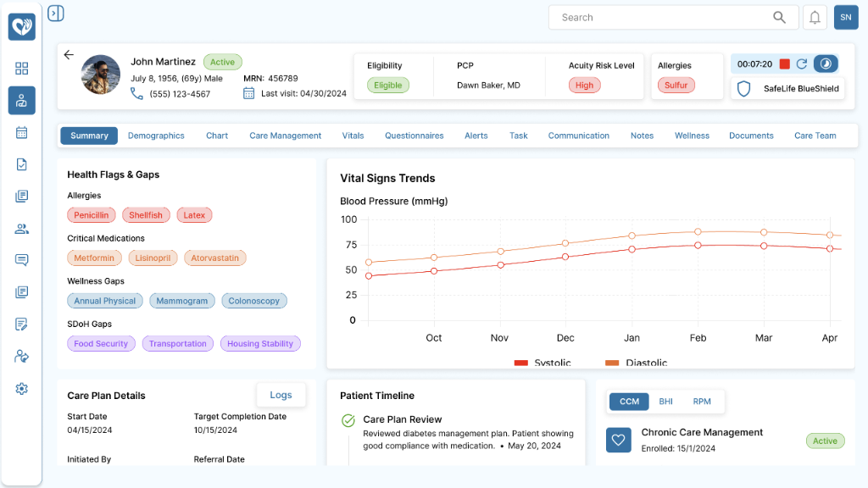
Task: Click the Housing Stability SDoH tag
Action: point(260,344)
